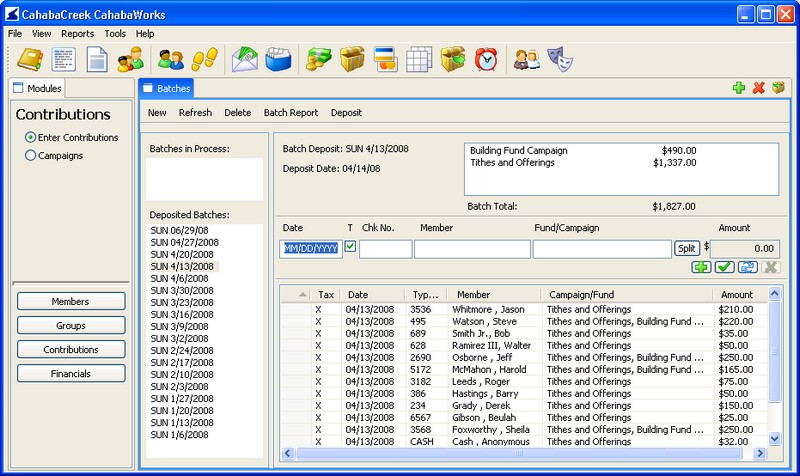This screenshot has height=476, width=800.
Task: Click green checkmark save entry icon
Action: point(724,267)
